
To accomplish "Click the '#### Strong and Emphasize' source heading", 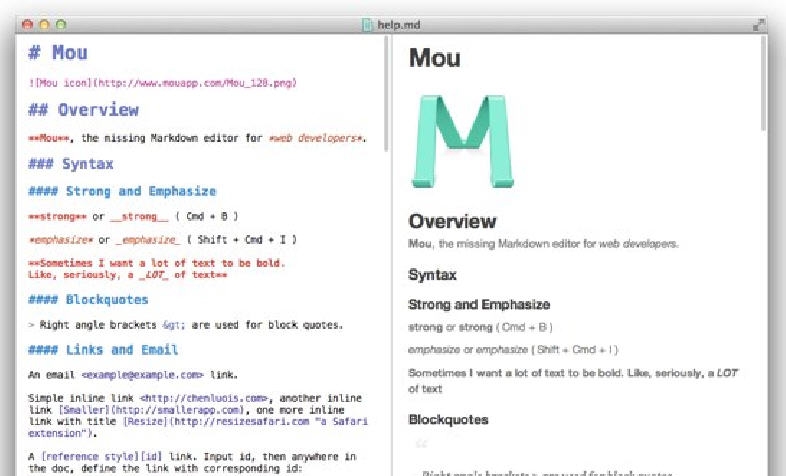I will (122, 191).
